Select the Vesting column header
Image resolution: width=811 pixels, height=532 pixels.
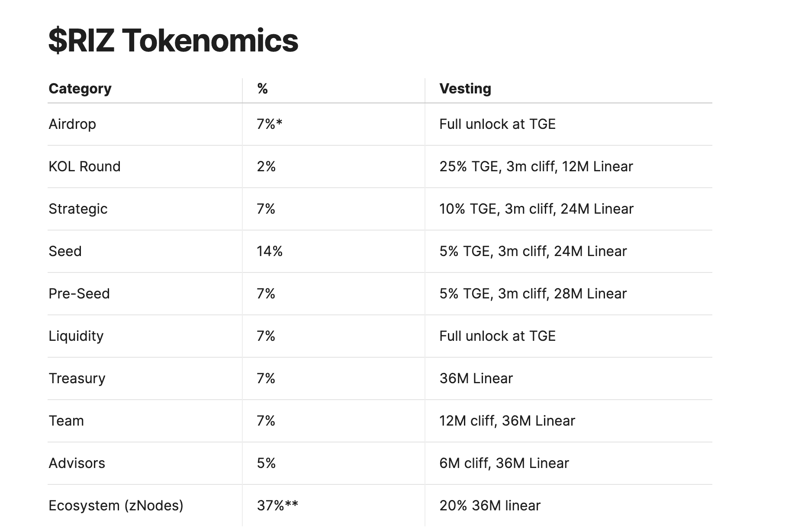coord(465,89)
